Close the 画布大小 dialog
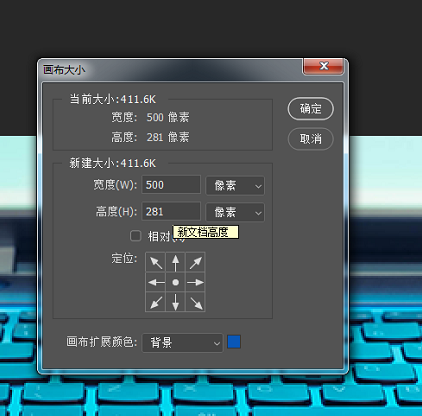Screen dimensions: 422x416 (x=323, y=66)
